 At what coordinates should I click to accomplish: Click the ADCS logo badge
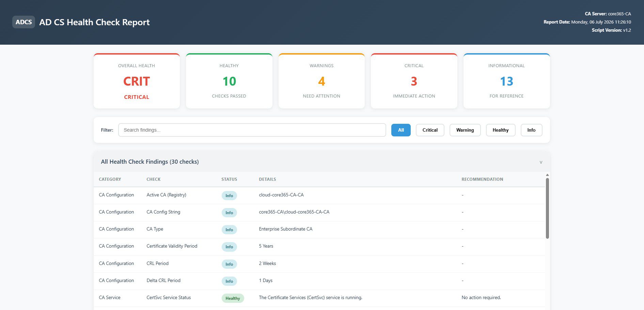(x=23, y=22)
